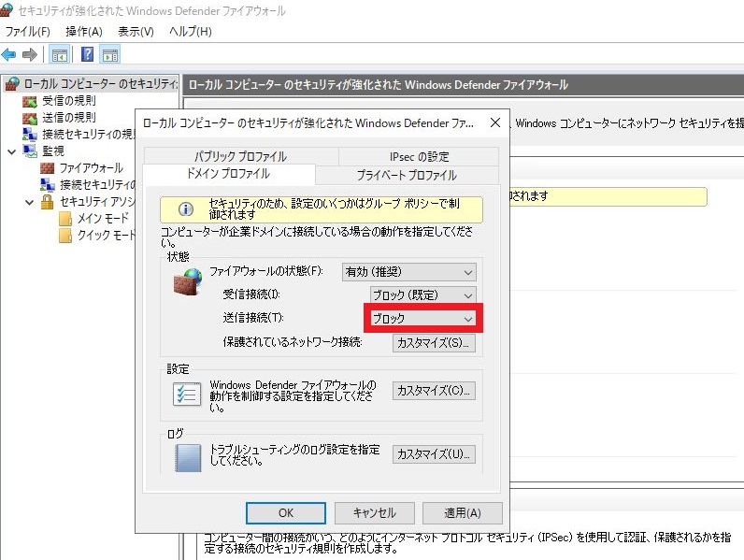Select クイック モード tree item

(107, 236)
